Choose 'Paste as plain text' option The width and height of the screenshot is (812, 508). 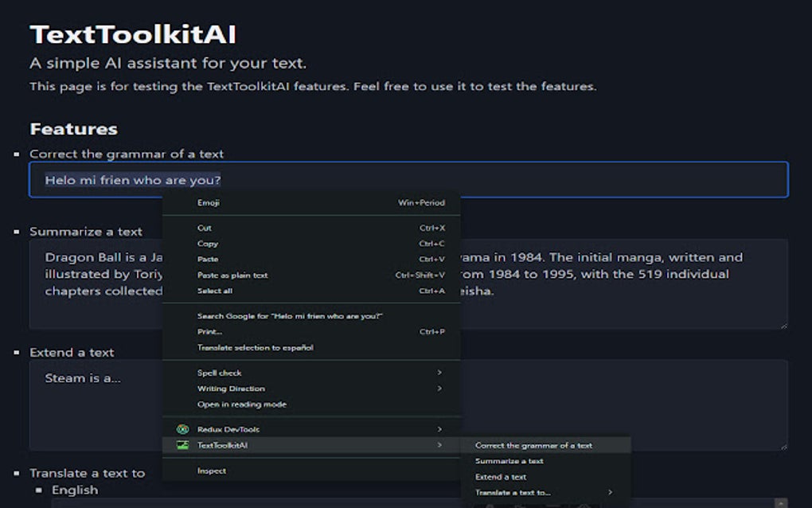232,275
